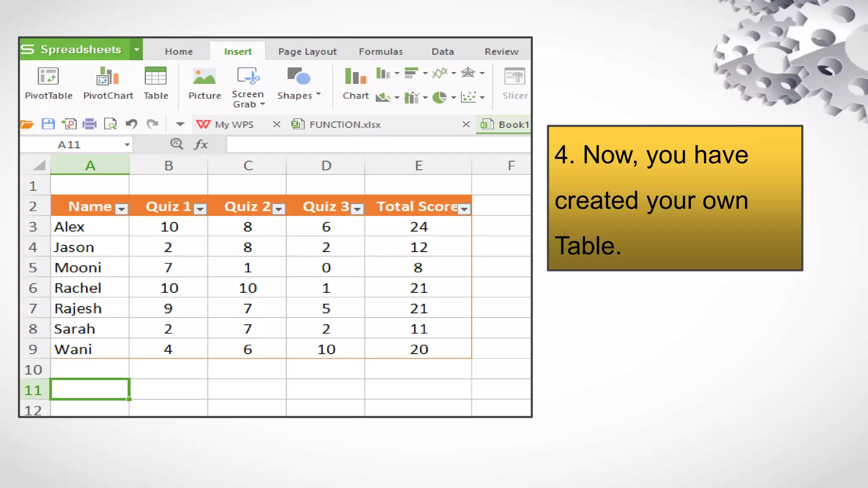The height and width of the screenshot is (488, 868).
Task: Open the Page Layout tab
Action: point(307,52)
